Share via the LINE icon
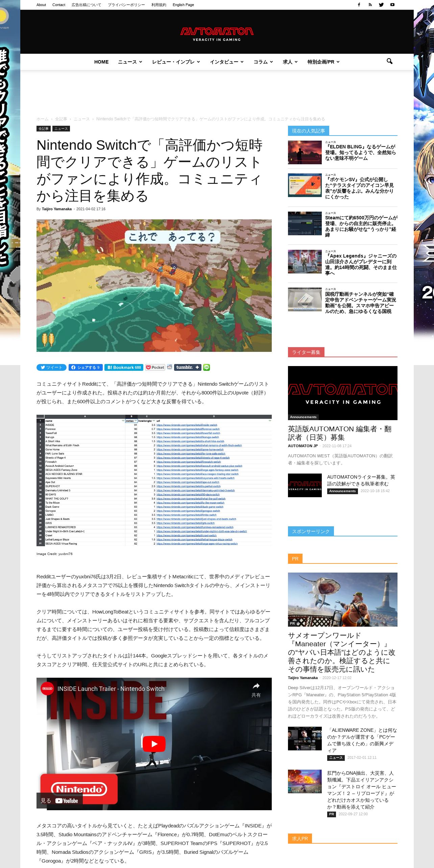Image resolution: width=434 pixels, height=868 pixels. [x=207, y=367]
